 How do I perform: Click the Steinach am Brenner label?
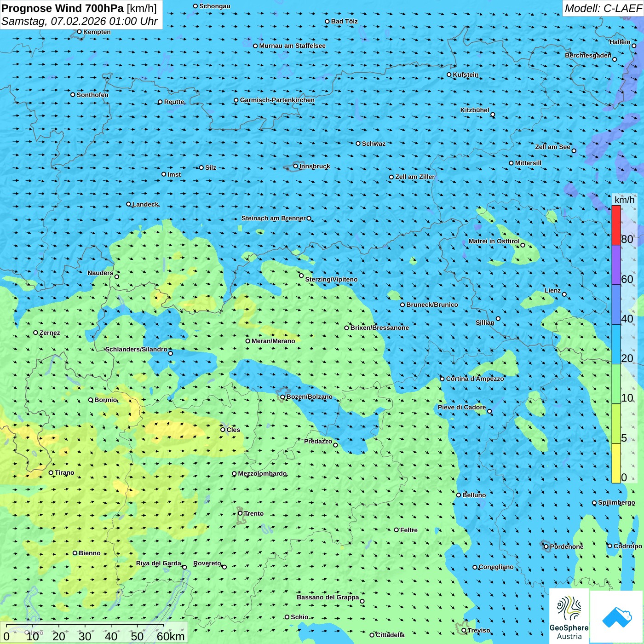click(274, 218)
